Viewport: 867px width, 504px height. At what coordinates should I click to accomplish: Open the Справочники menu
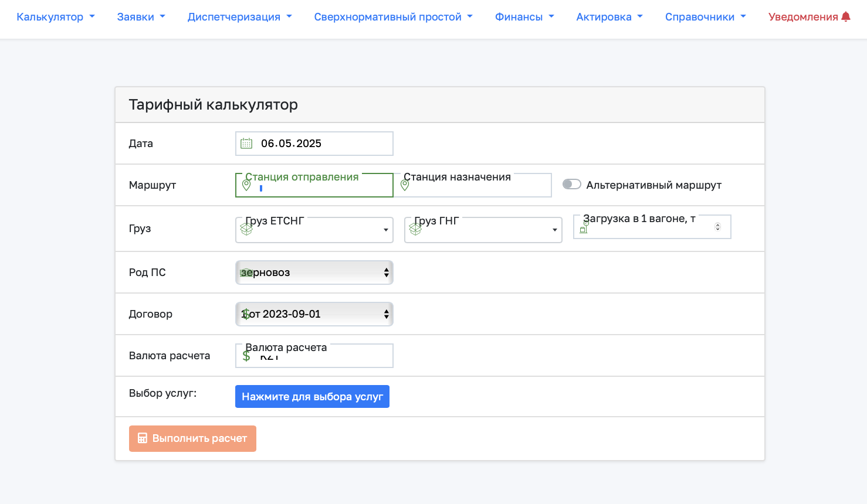coord(706,17)
